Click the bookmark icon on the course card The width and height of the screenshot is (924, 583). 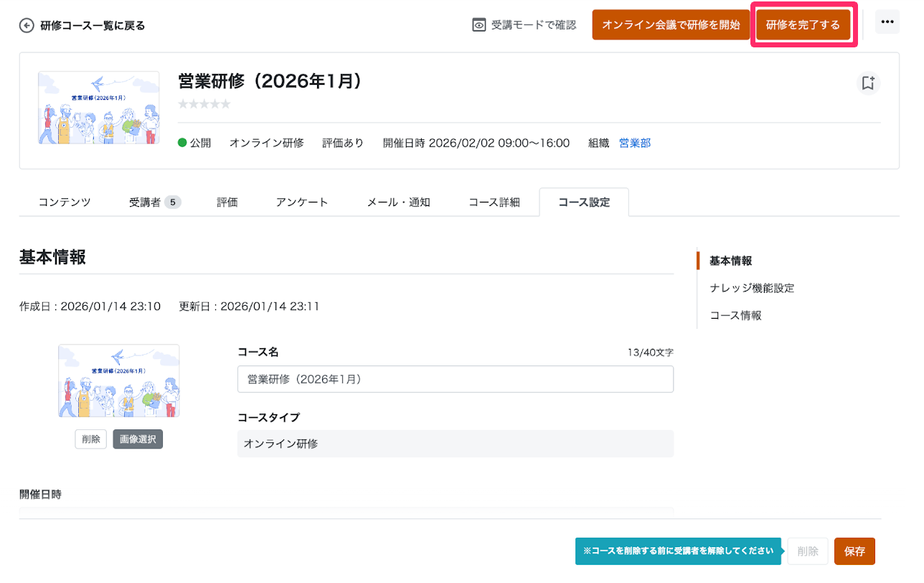click(x=868, y=83)
